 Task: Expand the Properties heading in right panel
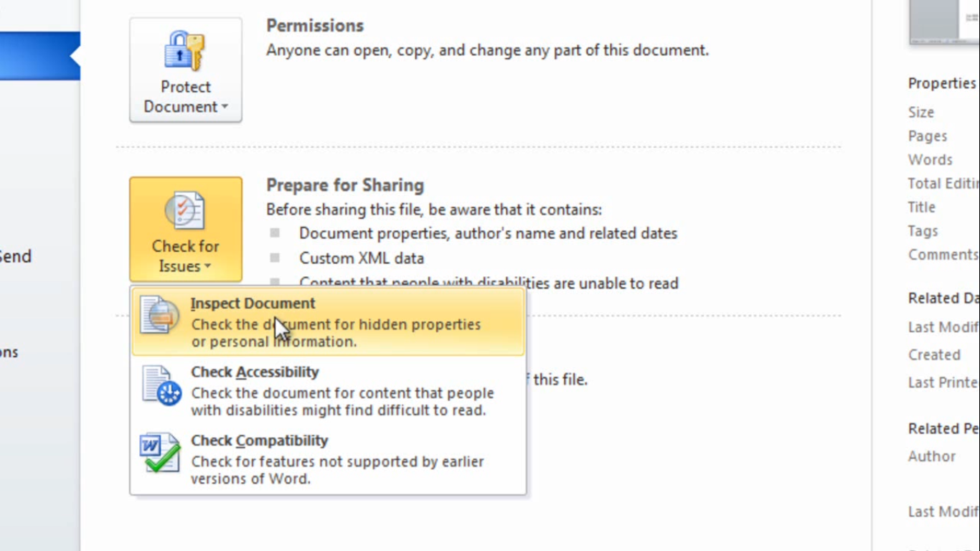[x=942, y=83]
